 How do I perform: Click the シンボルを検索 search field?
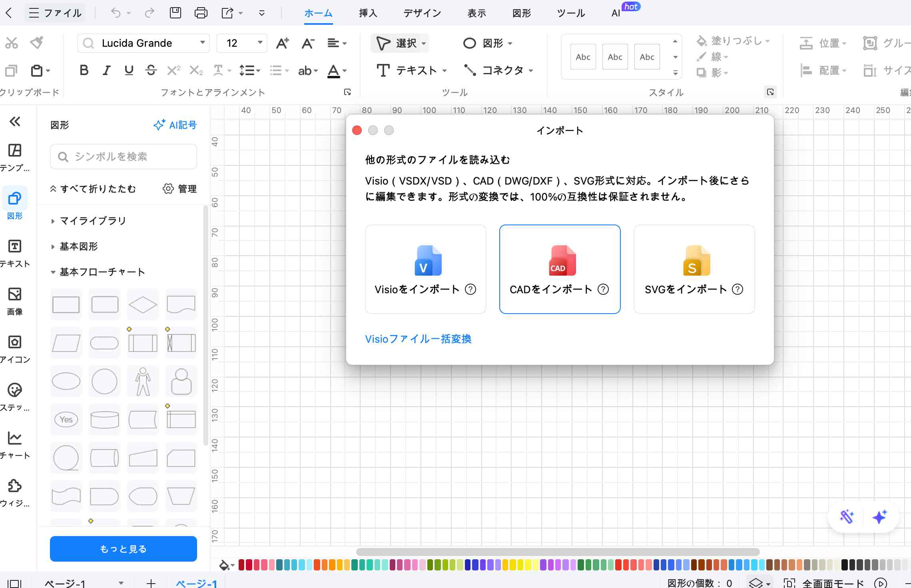(124, 157)
